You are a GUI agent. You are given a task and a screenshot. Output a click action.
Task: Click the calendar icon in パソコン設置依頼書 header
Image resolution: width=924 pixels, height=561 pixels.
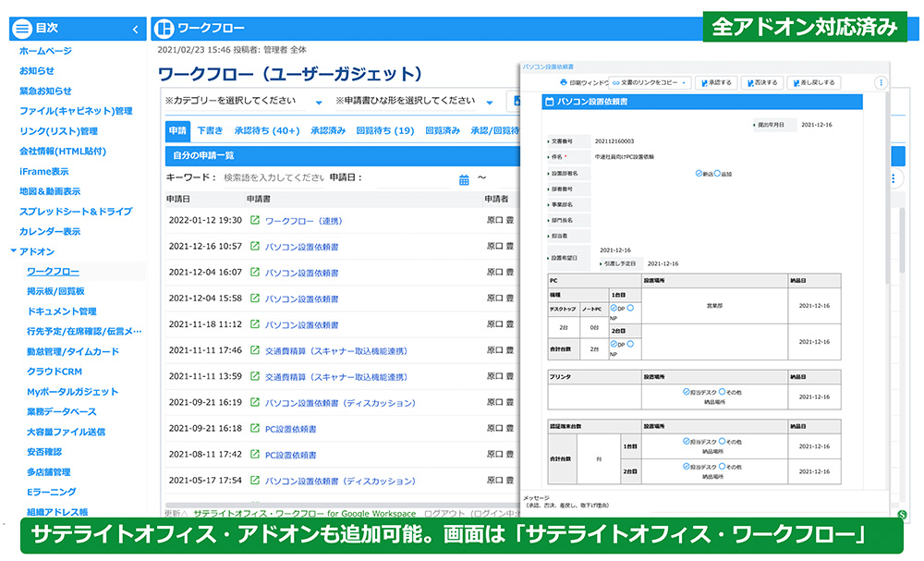[549, 102]
